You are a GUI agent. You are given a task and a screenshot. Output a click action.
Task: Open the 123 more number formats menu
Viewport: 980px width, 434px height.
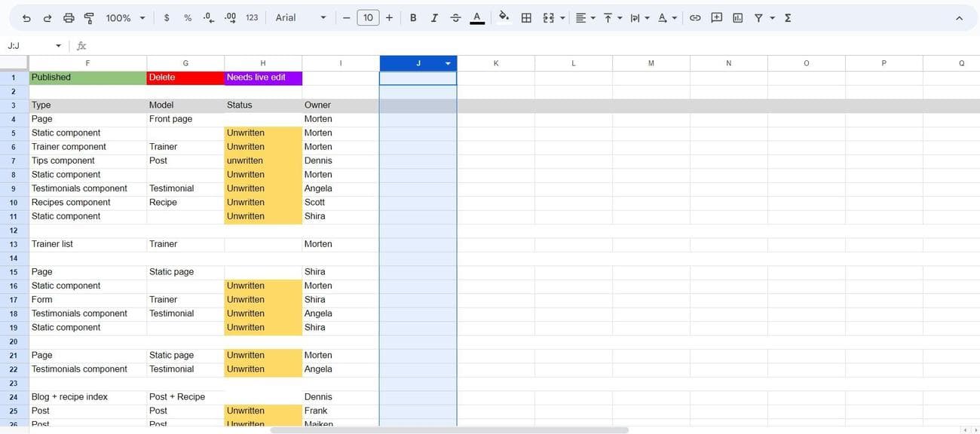[252, 18]
